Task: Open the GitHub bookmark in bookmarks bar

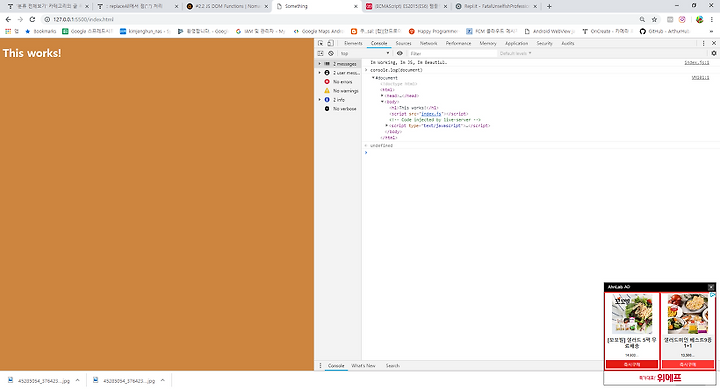Action: coord(665,31)
